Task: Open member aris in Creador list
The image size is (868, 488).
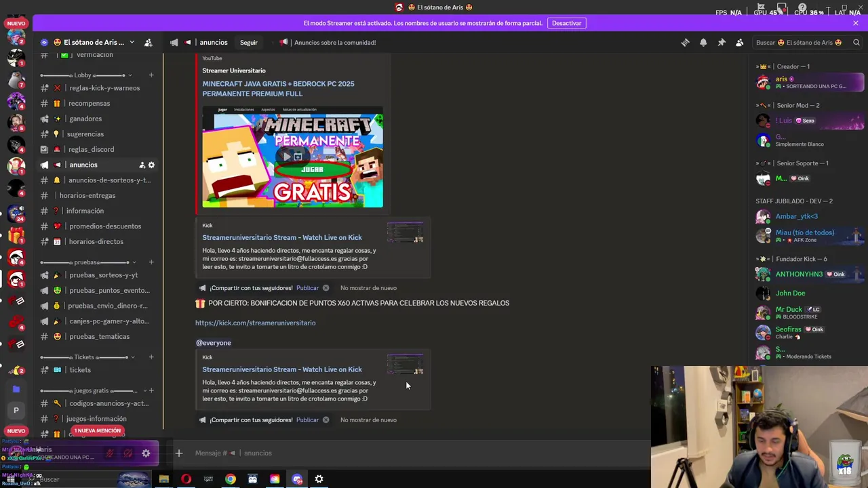Action: click(810, 83)
